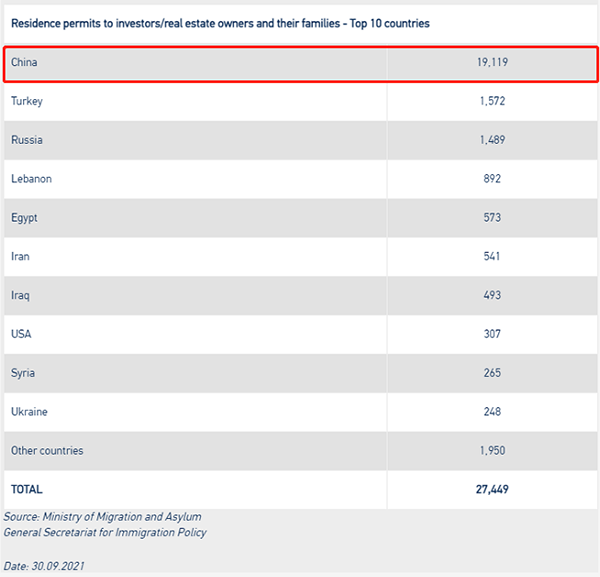Click the value 573
The image size is (600, 577).
492,218
